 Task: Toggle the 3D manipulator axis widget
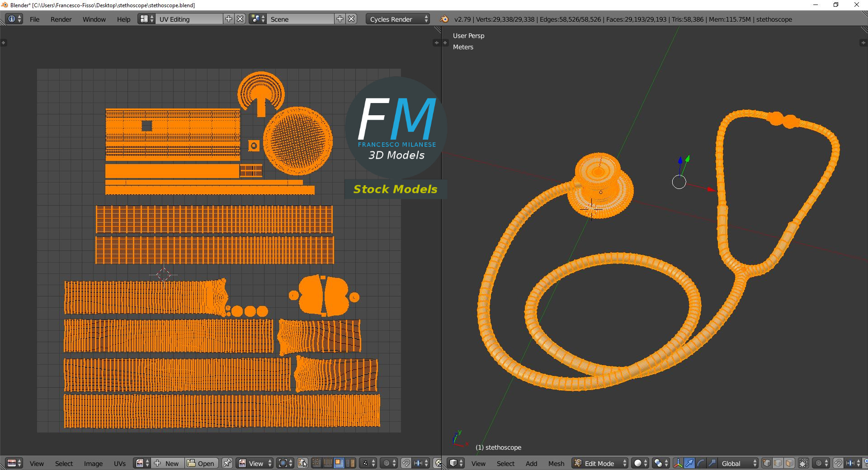(x=678, y=463)
